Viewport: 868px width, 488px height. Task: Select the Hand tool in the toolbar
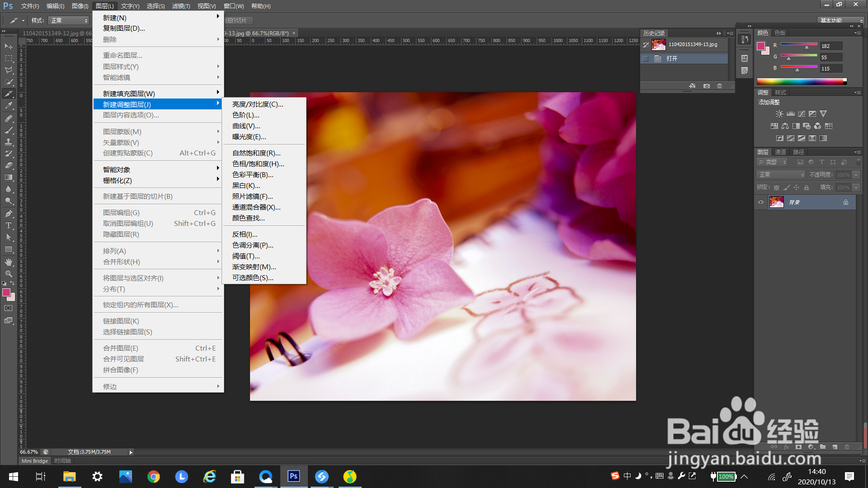coord(8,262)
